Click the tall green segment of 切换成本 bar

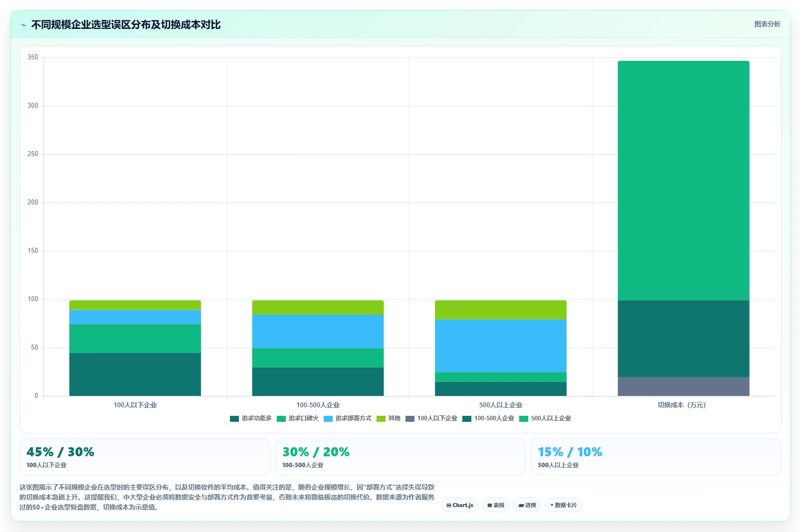click(x=683, y=180)
